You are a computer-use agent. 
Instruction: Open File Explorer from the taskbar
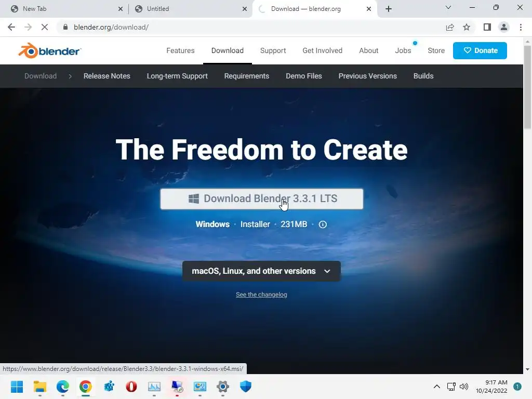coord(39,387)
